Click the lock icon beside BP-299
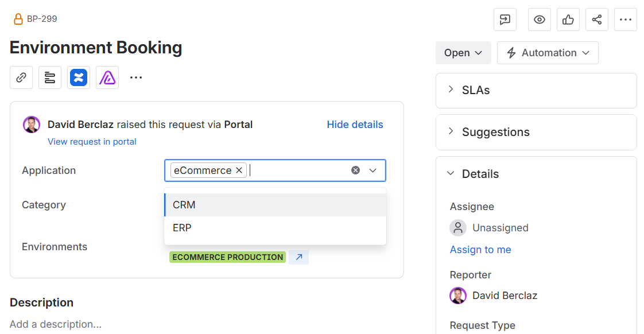The height and width of the screenshot is (334, 644). coord(18,19)
